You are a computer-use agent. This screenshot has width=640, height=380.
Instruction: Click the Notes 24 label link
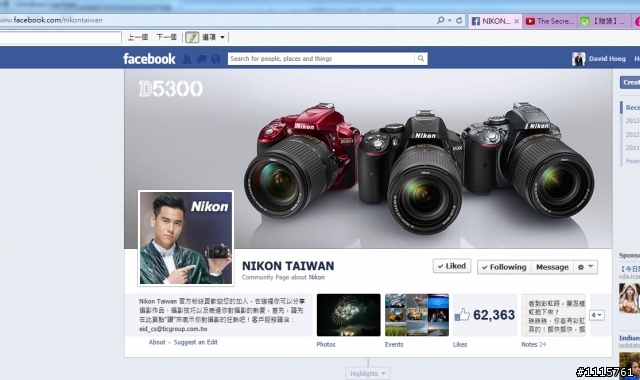pyautogui.click(x=533, y=344)
